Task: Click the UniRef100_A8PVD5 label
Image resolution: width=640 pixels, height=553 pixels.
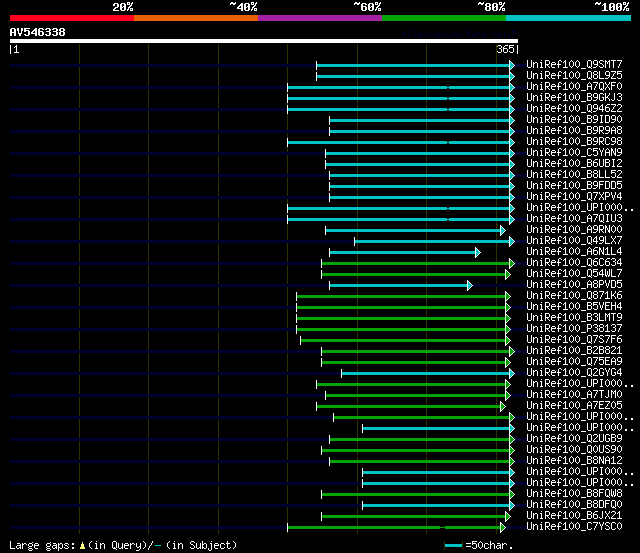Action: pos(574,285)
